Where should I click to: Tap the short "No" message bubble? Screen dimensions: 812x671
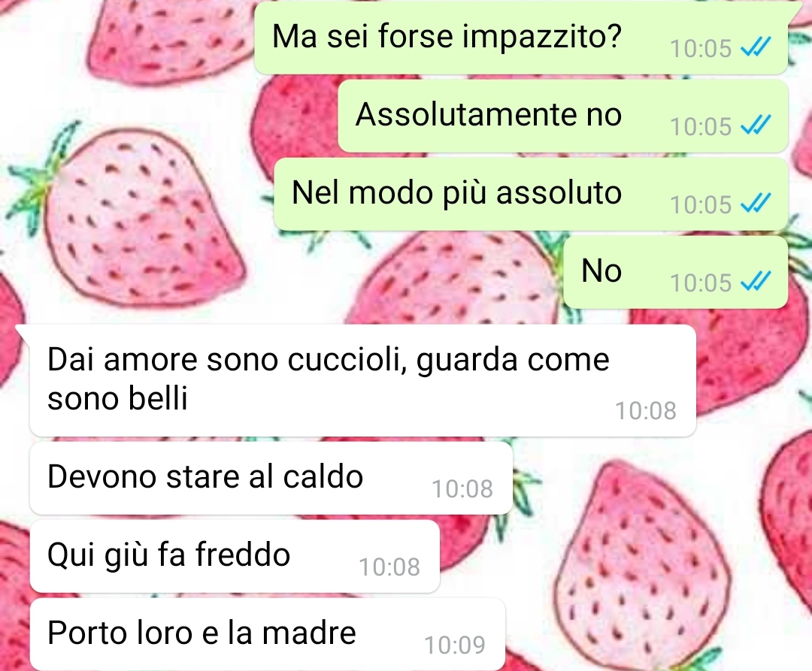(676, 273)
